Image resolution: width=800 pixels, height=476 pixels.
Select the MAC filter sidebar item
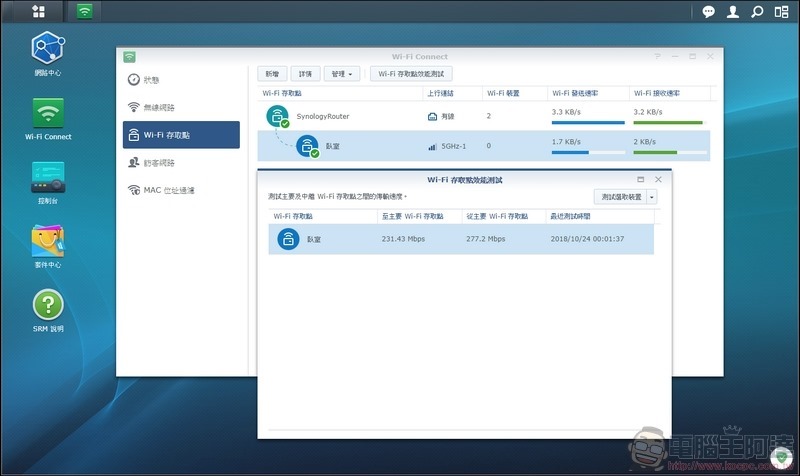point(181,190)
